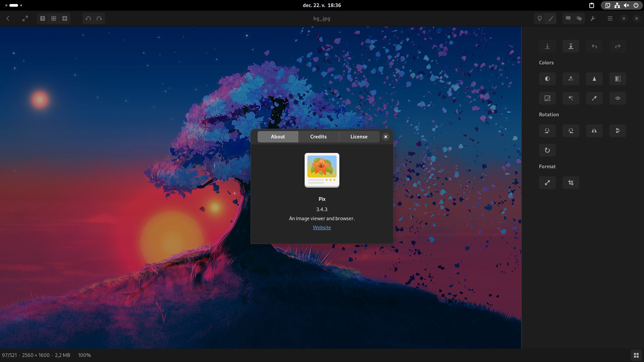Rotate image left in the top toolbar
This screenshot has height=362, width=644.
click(88, 18)
